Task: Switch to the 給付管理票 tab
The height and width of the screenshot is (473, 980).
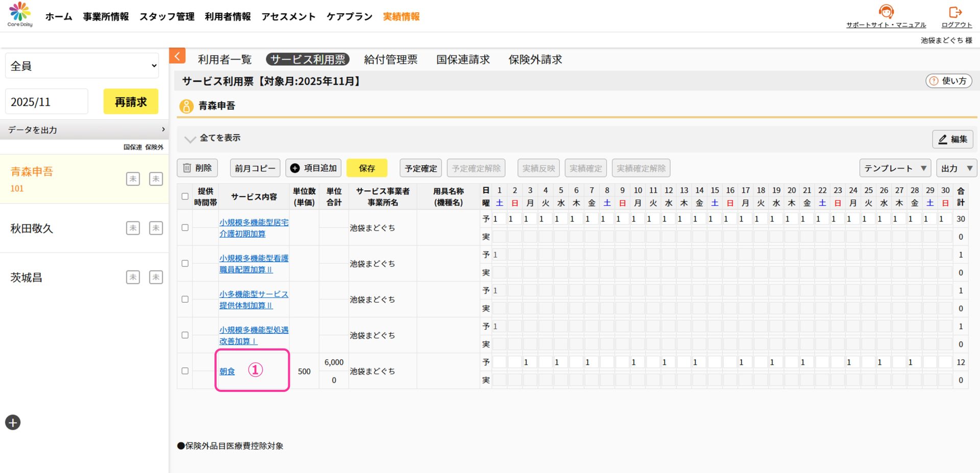Action: tap(390, 60)
